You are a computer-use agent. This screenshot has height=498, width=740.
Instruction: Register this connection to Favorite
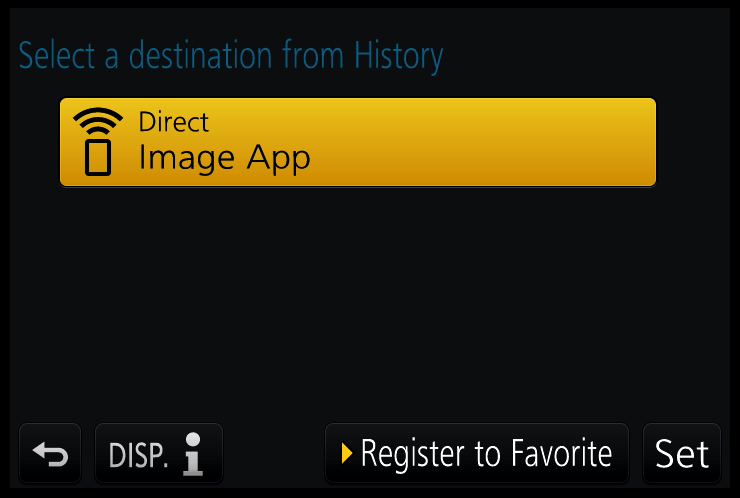477,453
